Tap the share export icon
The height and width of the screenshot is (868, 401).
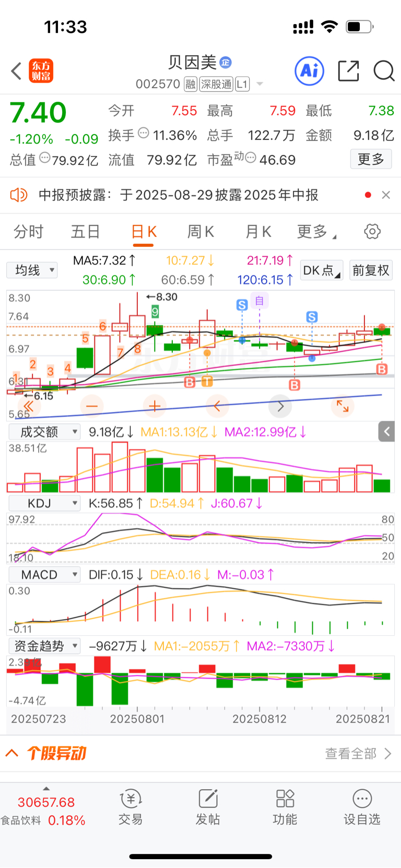pos(349,71)
